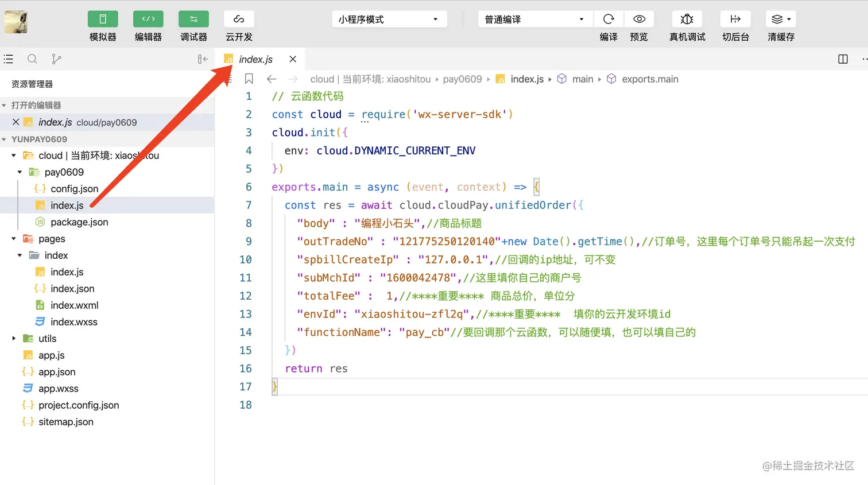The width and height of the screenshot is (868, 485).
Task: Toggle the 编辑器 editor panel
Action: click(x=148, y=20)
